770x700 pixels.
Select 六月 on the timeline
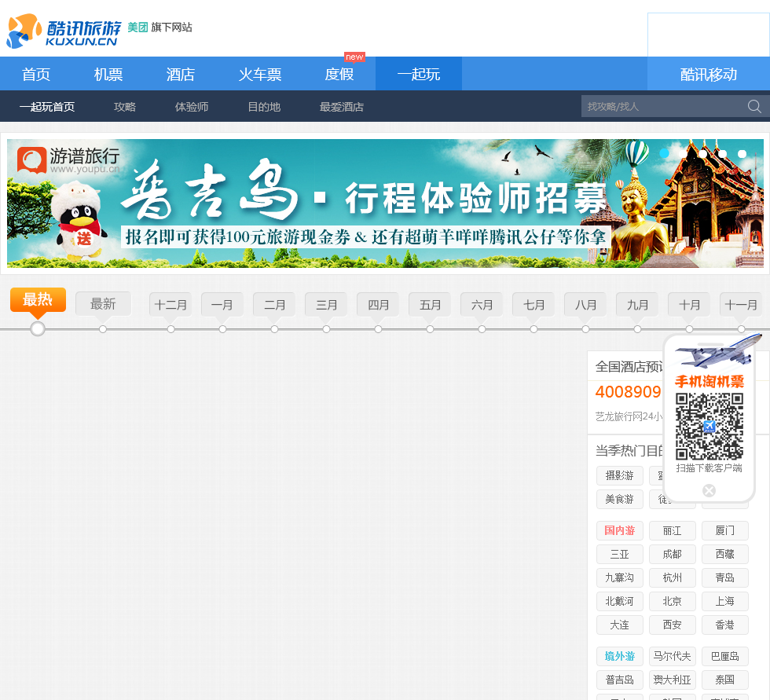pos(482,305)
